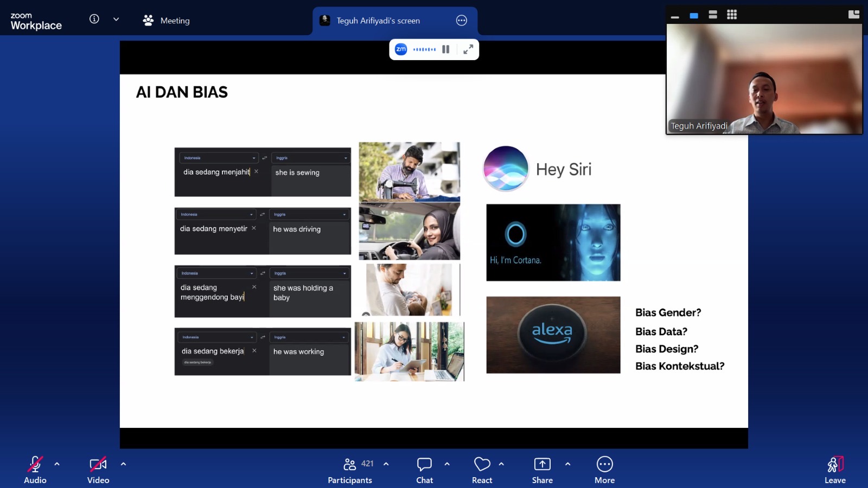Open the Participants panel
868x488 pixels.
tap(350, 470)
